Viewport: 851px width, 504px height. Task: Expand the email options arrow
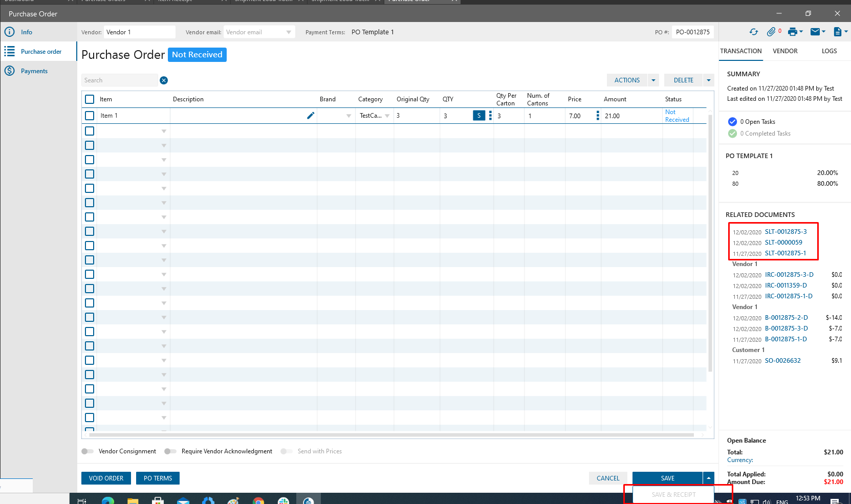click(823, 32)
